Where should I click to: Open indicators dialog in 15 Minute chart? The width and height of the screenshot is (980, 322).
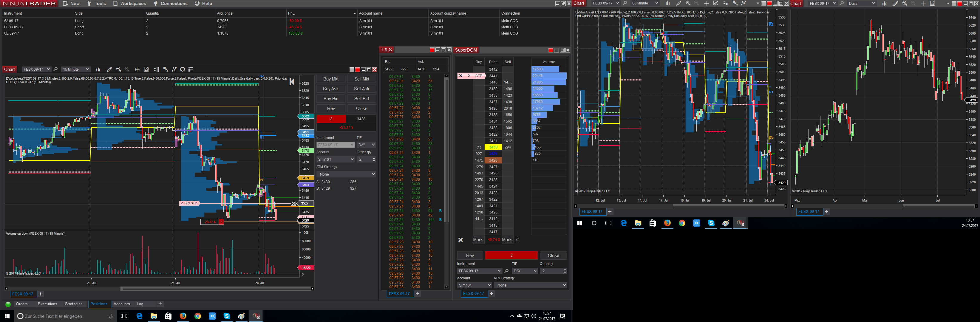(166, 69)
